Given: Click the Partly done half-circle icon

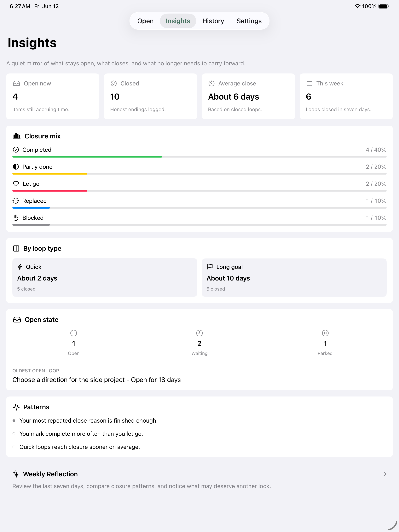Looking at the screenshot, I should [x=16, y=167].
